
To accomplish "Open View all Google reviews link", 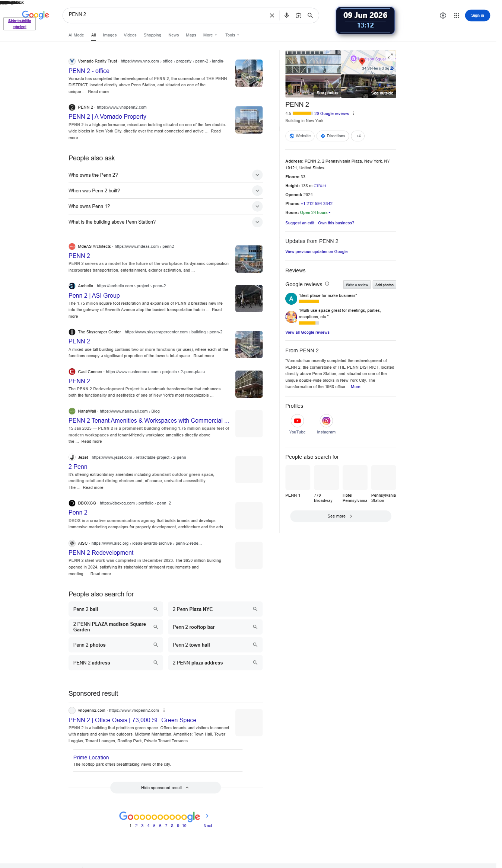I will 307,332.
